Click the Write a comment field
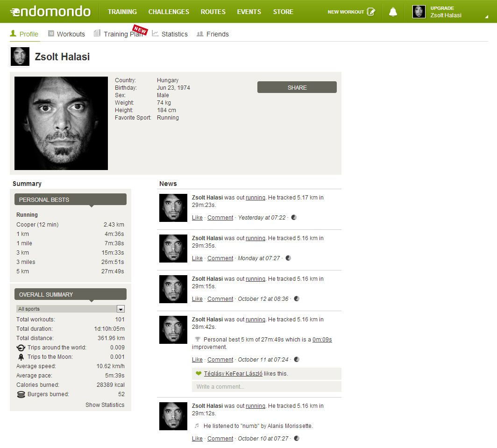 pos(266,387)
